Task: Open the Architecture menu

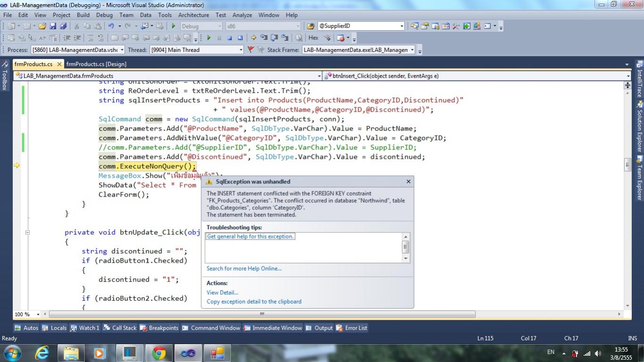Action: [193, 15]
